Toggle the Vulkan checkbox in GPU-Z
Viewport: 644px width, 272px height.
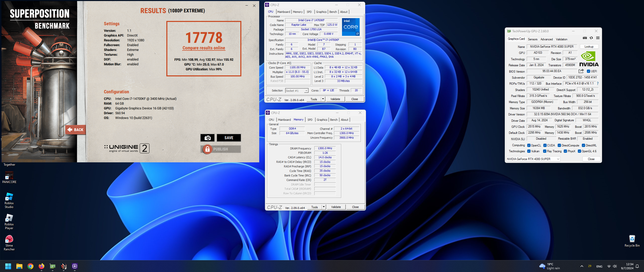coord(529,151)
